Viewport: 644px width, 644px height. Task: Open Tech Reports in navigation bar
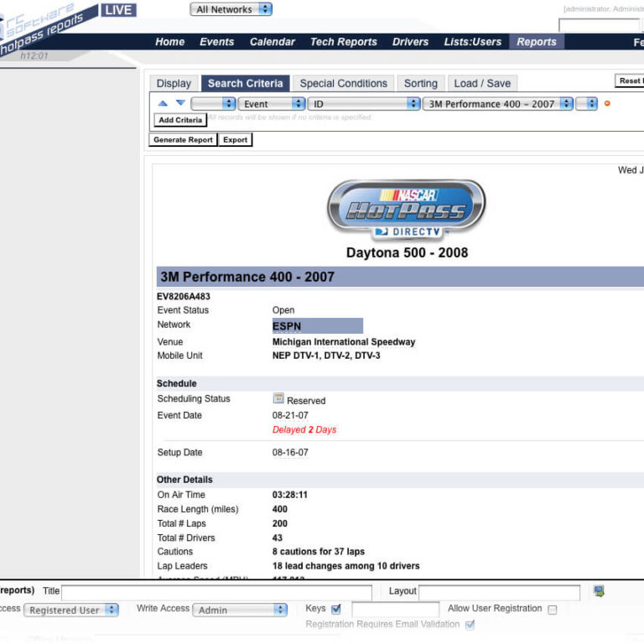[x=343, y=42]
